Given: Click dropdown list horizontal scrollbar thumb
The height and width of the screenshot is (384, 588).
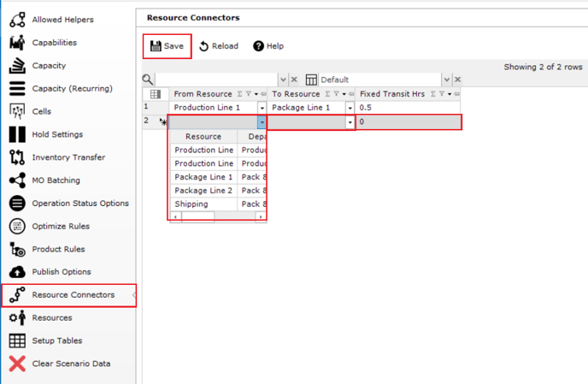Looking at the screenshot, I should pyautogui.click(x=197, y=216).
